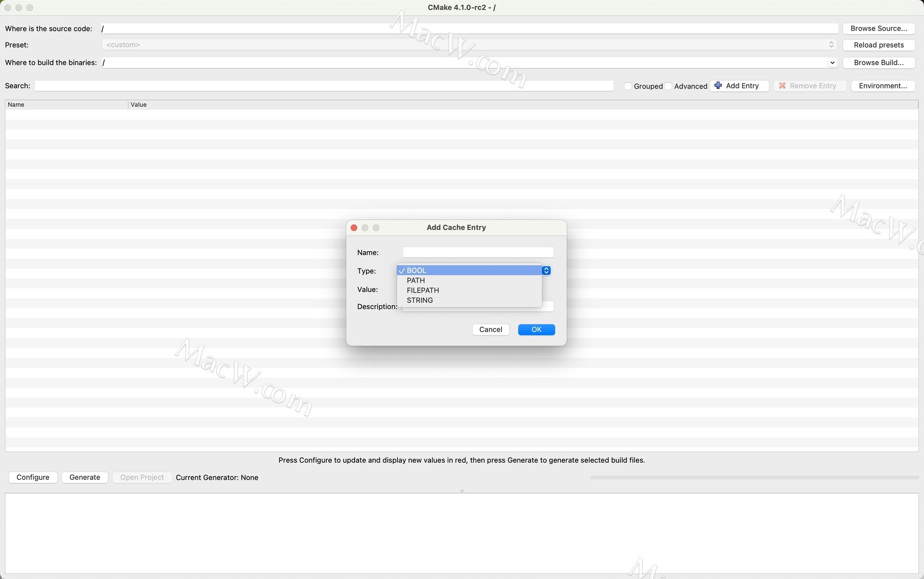Expand the build binaries path dropdown arrow
Screen dimensions: 924x579
[x=832, y=63]
